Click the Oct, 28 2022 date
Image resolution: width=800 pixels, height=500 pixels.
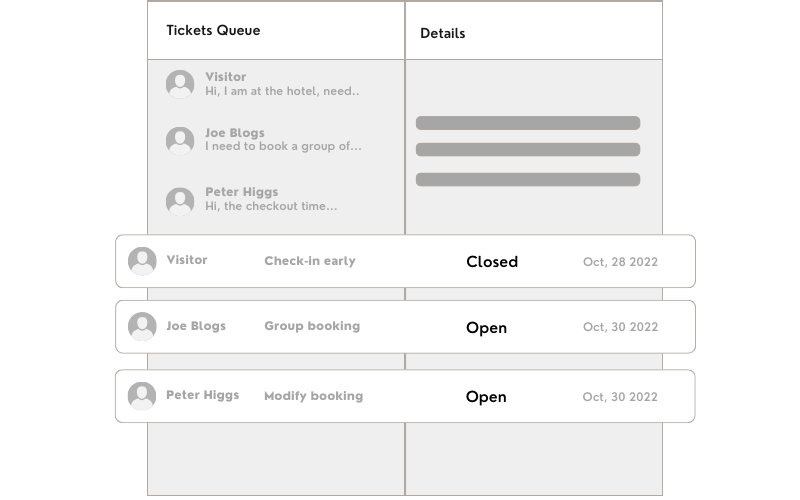coord(620,262)
